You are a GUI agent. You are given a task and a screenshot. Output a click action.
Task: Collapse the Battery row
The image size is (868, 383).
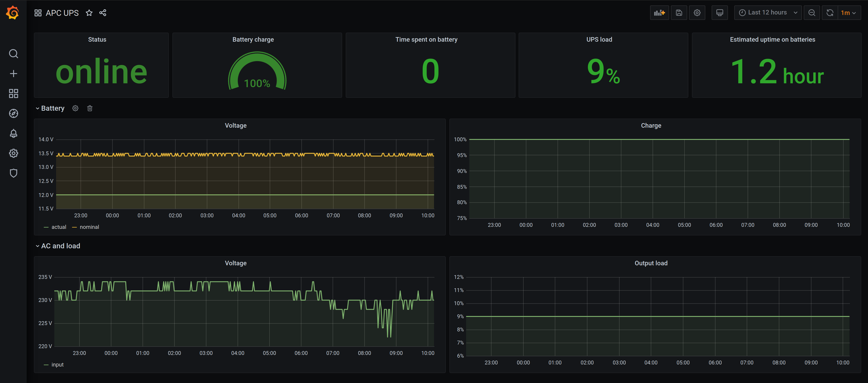tap(52, 108)
